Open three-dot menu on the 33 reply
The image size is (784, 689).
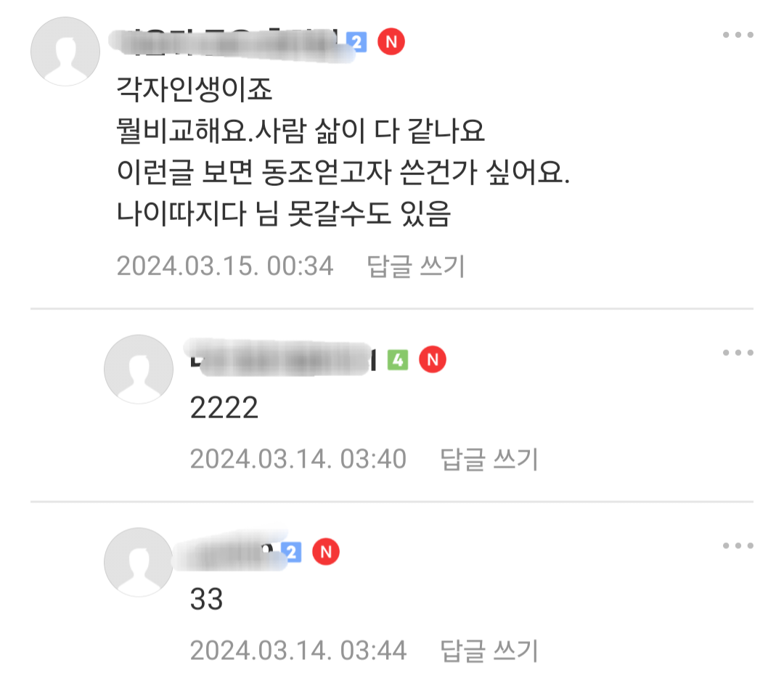click(x=738, y=545)
